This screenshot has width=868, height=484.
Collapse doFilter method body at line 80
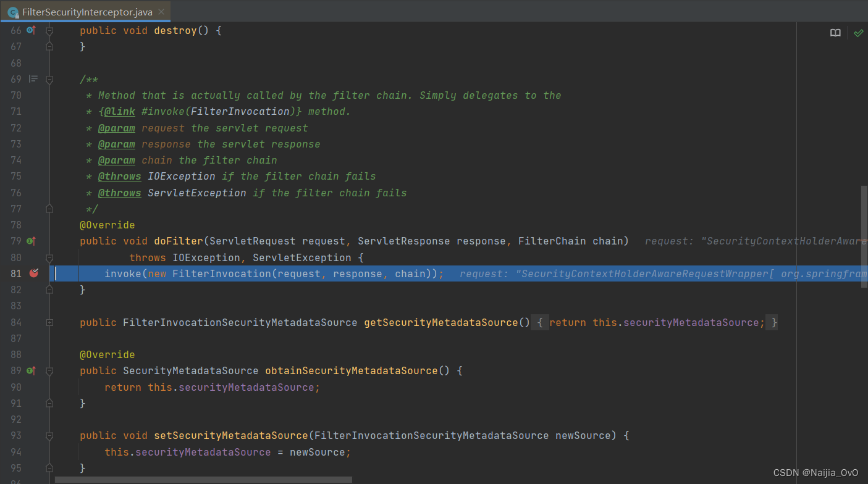[x=49, y=257]
